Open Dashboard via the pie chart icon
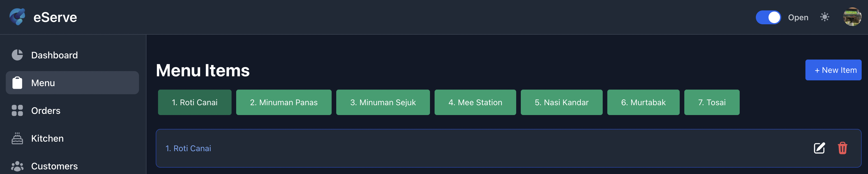This screenshot has width=868, height=174. (17, 55)
